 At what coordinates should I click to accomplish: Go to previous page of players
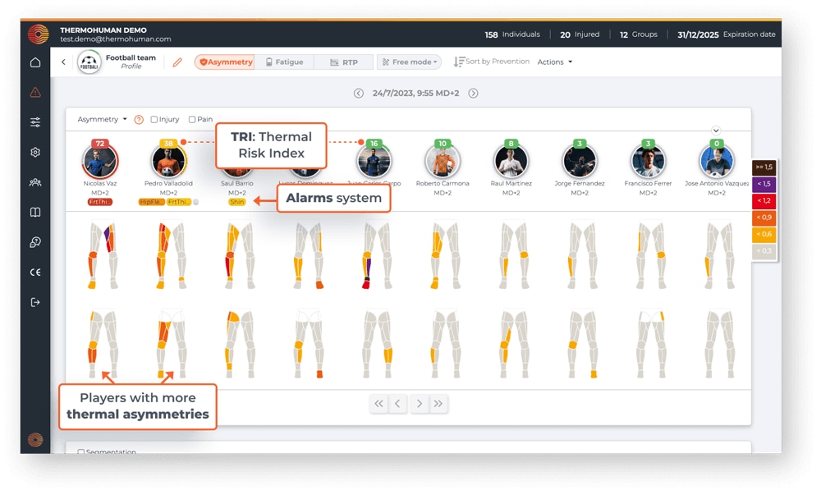[x=398, y=404]
